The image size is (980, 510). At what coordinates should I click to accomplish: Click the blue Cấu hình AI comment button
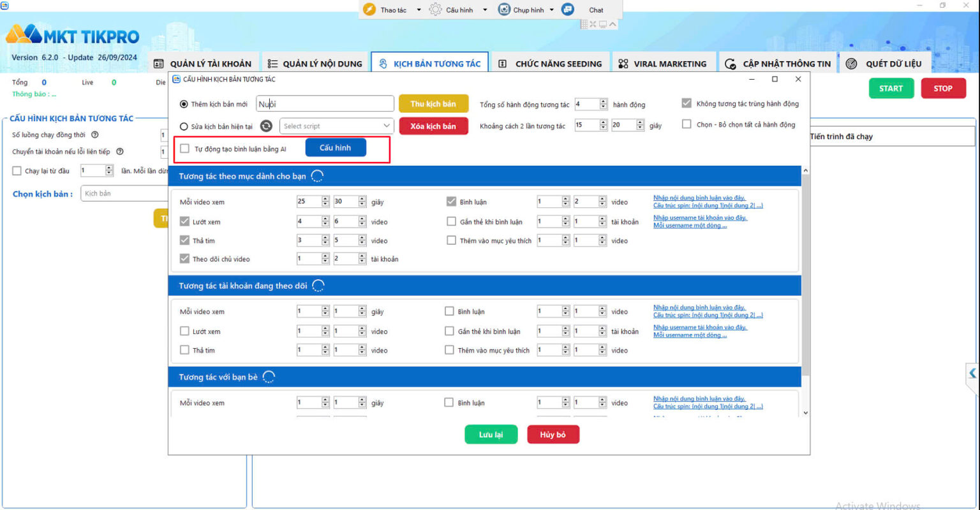click(336, 147)
